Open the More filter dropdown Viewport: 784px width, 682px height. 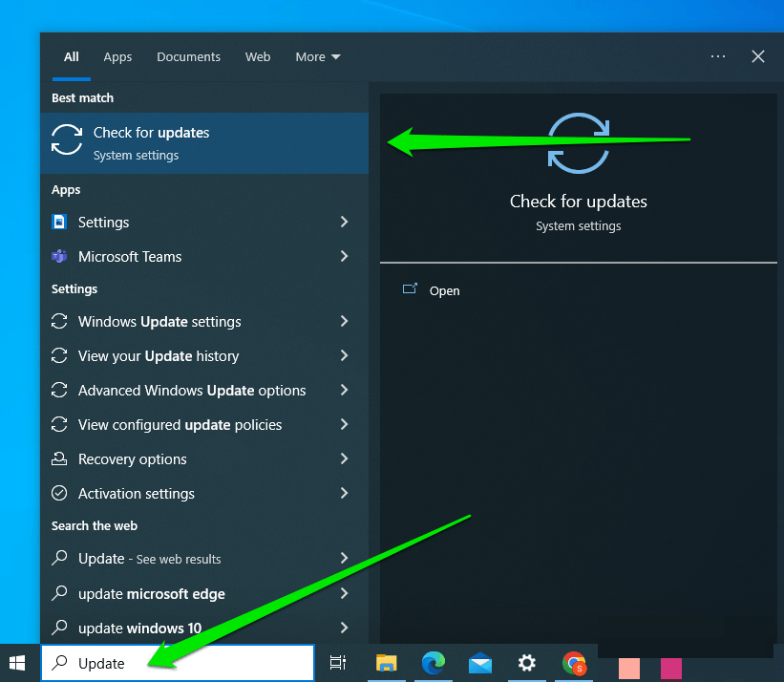317,57
